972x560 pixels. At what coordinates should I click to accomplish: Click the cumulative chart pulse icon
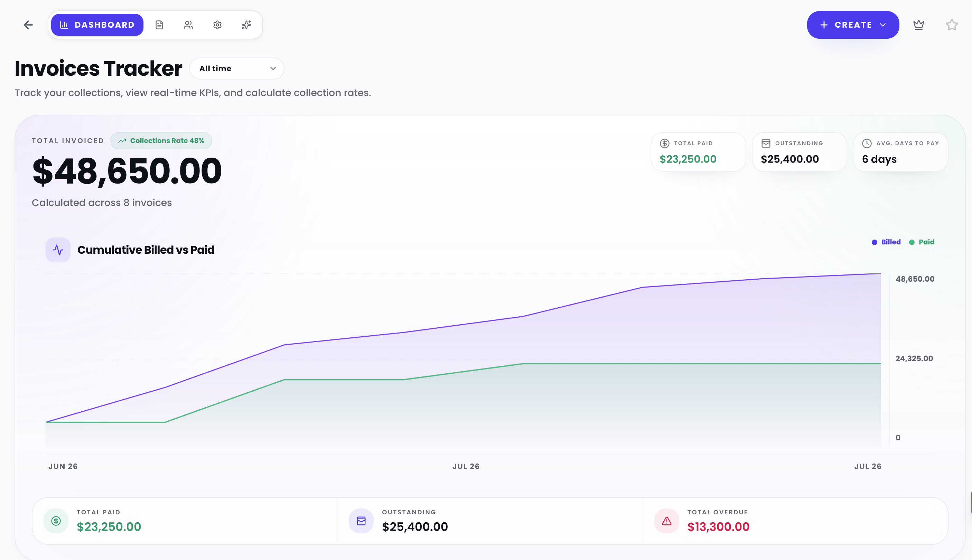click(58, 250)
